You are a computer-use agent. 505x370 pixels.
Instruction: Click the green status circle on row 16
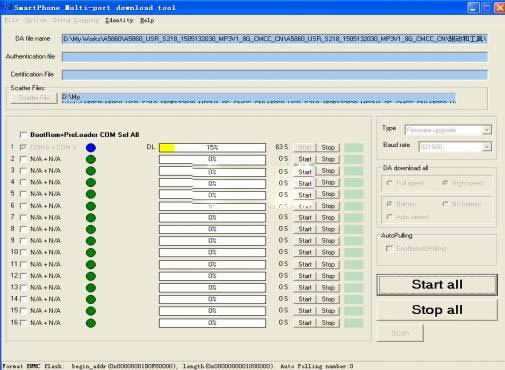click(x=91, y=323)
